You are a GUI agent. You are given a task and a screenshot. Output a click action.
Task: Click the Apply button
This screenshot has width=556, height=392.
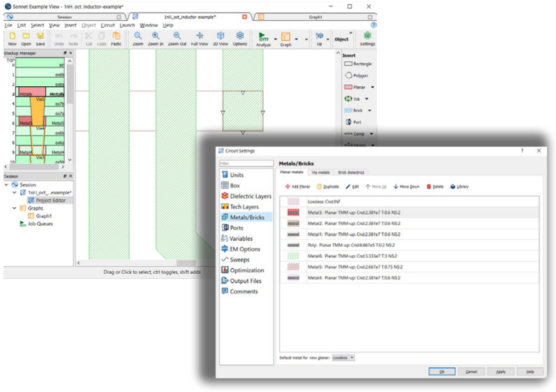[500, 371]
